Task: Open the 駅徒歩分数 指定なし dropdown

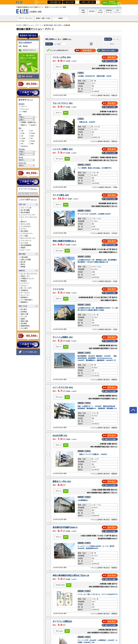Action: point(27,166)
